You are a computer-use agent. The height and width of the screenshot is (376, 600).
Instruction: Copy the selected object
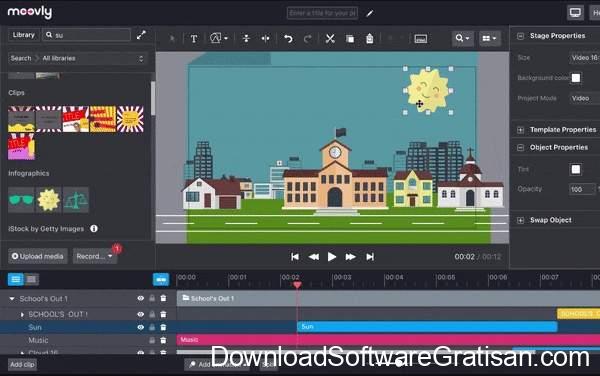350,39
